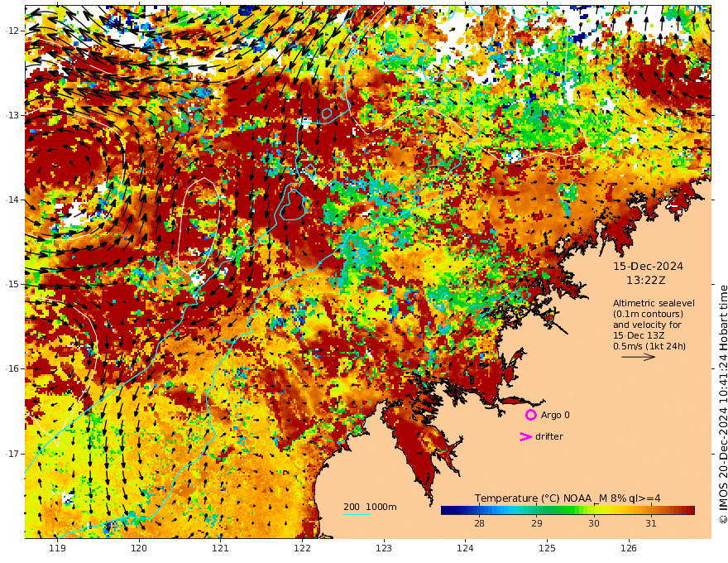Click the cyan 200m depth contour legend line
728x563 pixels.
[x=357, y=514]
